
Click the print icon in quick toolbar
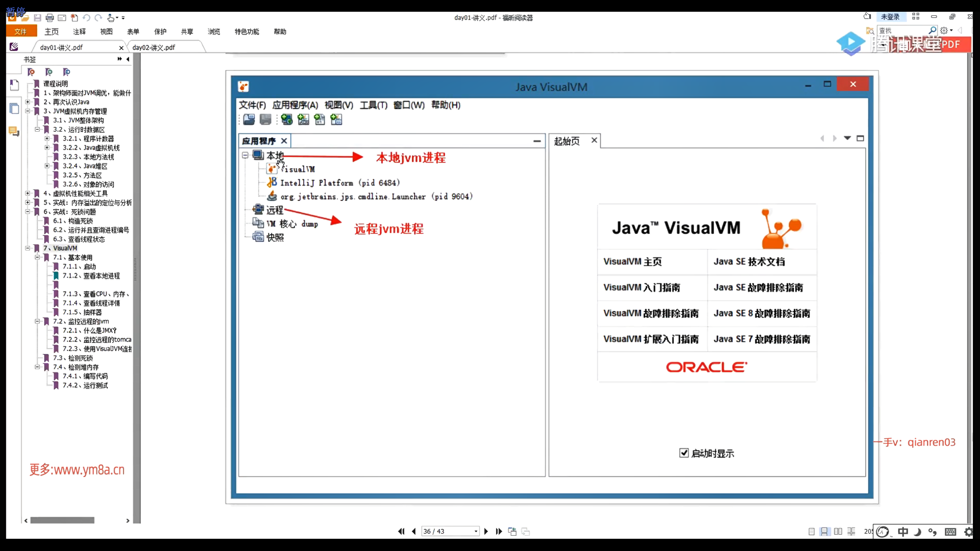tap(50, 18)
